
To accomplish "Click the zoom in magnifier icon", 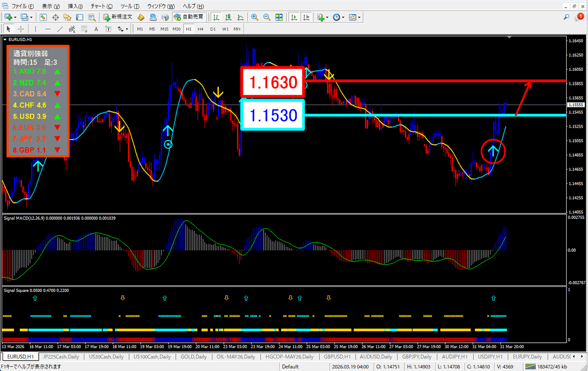I will click(254, 17).
